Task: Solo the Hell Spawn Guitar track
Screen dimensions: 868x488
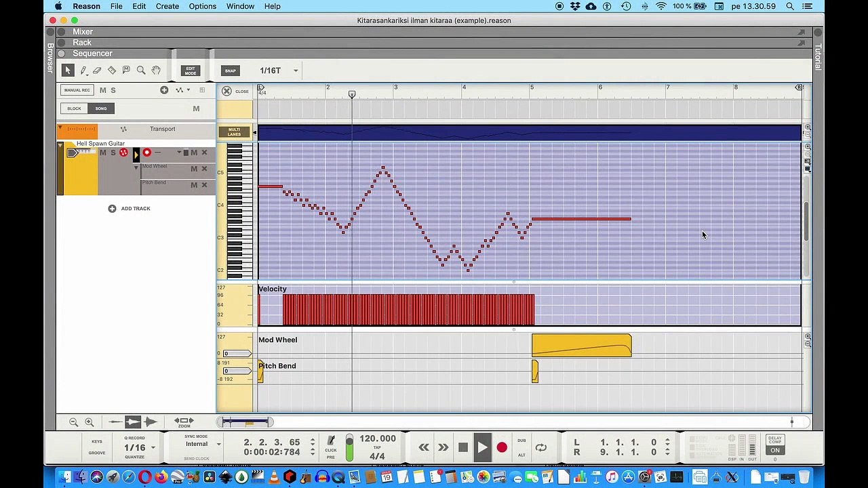Action: point(113,152)
